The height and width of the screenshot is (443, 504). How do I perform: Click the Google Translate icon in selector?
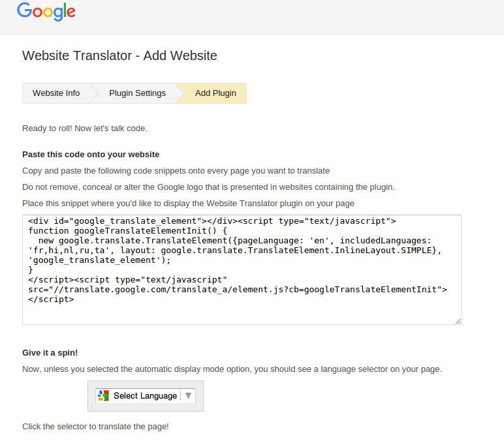coord(103,395)
